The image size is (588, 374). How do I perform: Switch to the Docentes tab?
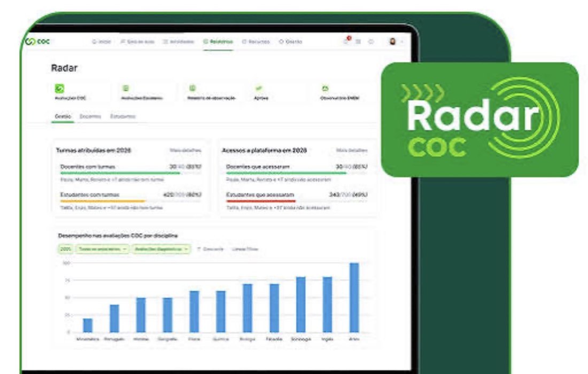point(90,117)
